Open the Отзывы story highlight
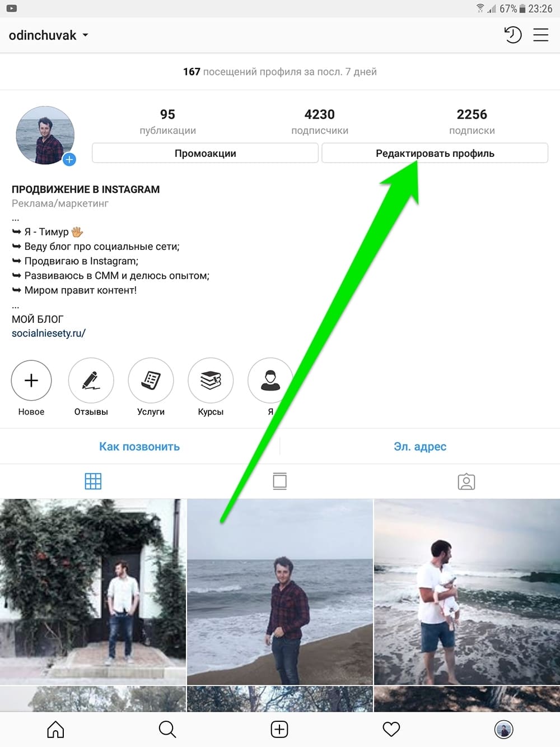The image size is (560, 747). click(x=91, y=381)
